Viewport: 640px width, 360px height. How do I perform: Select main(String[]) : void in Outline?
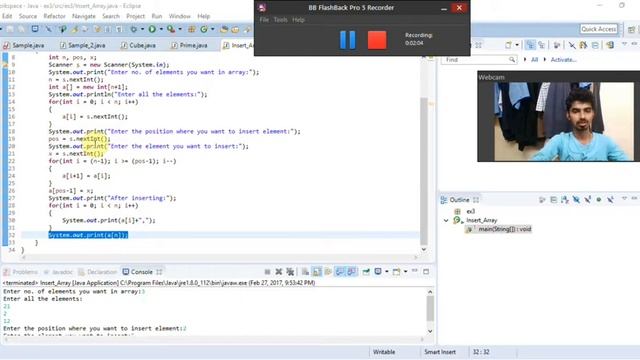[x=504, y=229]
